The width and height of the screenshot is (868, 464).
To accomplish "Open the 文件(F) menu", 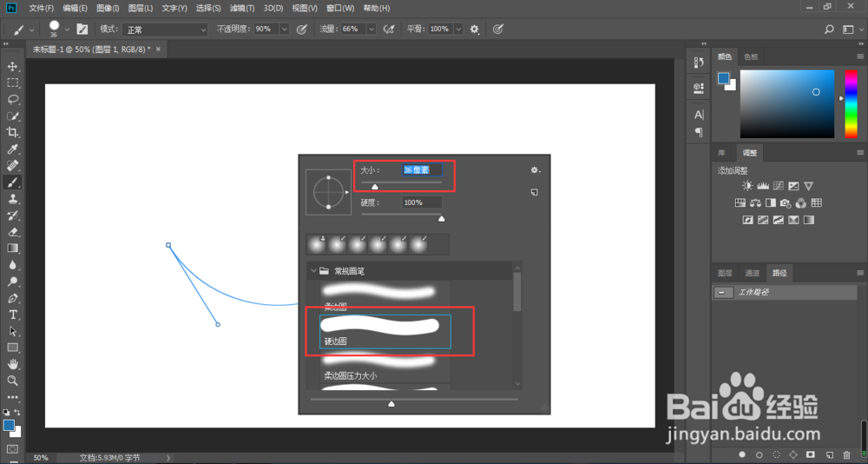I will (42, 9).
